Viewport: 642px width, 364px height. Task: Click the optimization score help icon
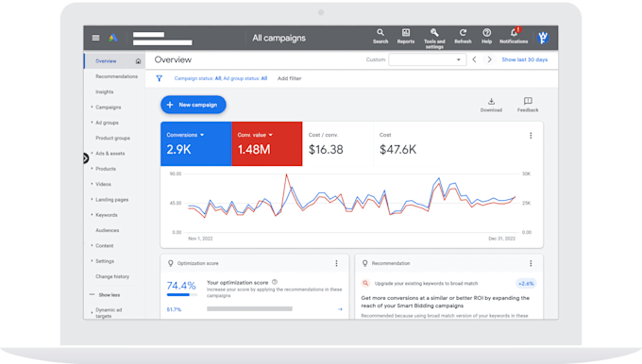275,282
